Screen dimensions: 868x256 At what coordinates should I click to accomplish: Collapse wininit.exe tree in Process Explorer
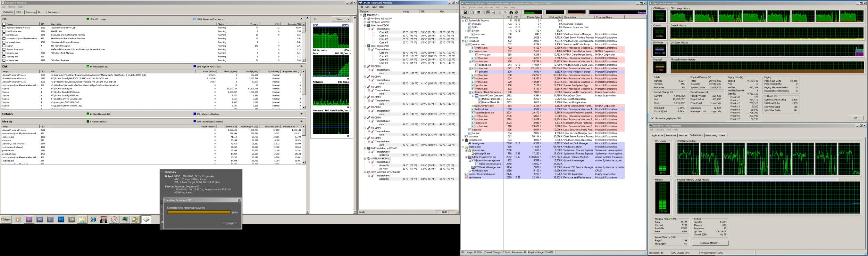(463, 41)
